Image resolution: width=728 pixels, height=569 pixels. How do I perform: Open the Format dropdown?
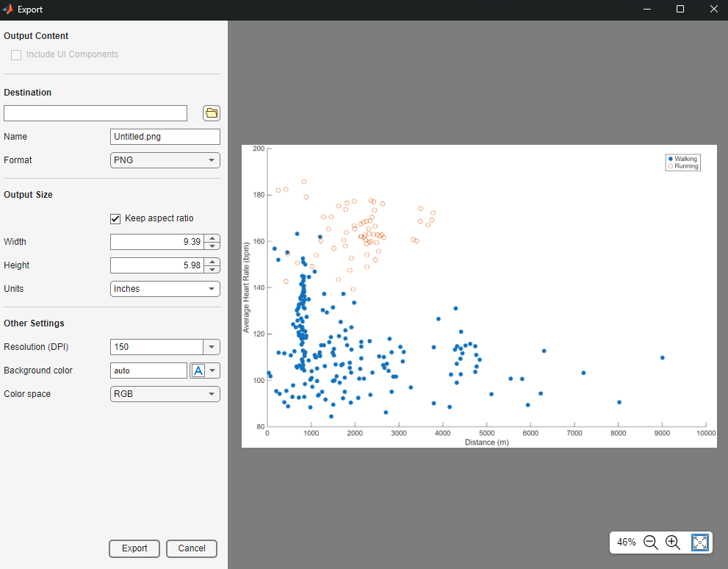point(165,160)
